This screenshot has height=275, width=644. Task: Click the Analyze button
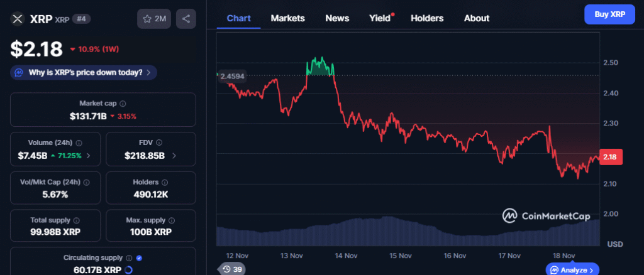click(572, 270)
